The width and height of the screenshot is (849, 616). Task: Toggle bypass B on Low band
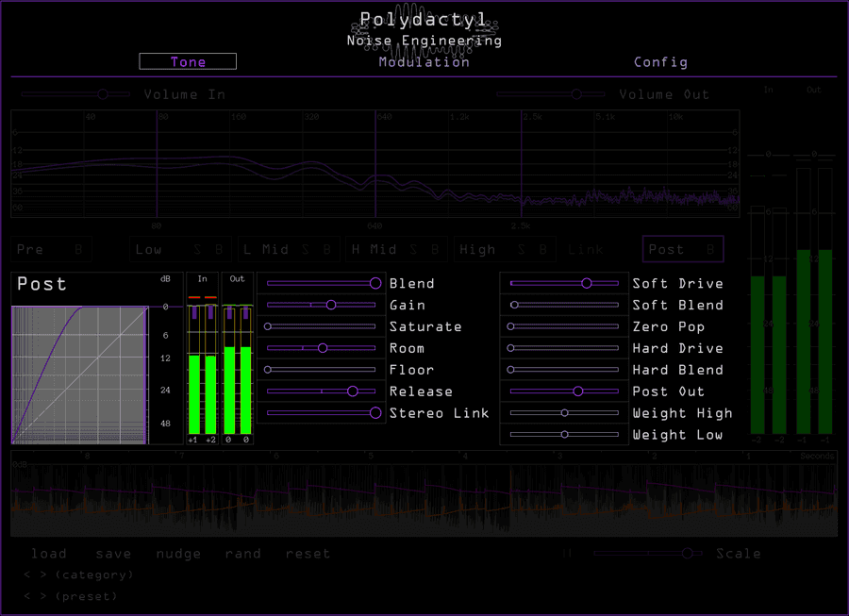pos(219,250)
